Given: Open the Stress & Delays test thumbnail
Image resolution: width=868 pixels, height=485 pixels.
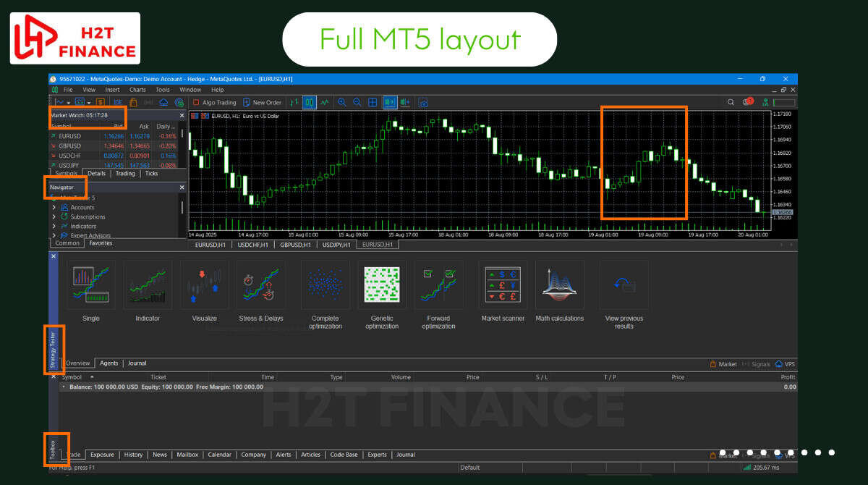Looking at the screenshot, I should pyautogui.click(x=261, y=284).
